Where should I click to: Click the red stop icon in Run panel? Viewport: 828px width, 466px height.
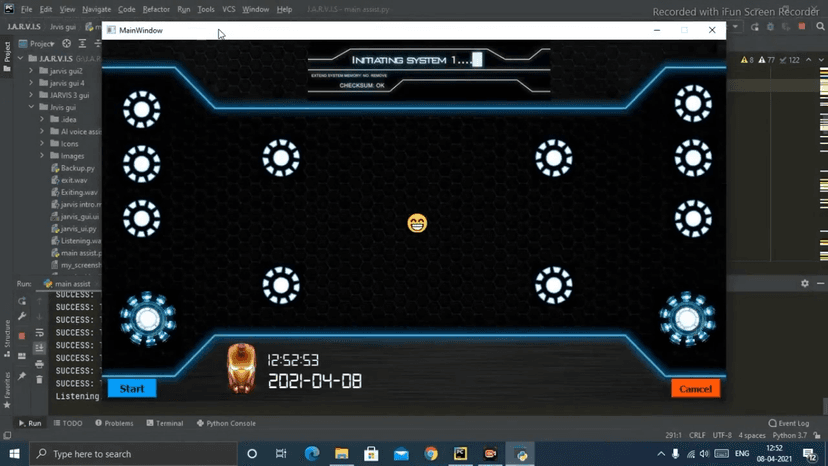pos(22,335)
